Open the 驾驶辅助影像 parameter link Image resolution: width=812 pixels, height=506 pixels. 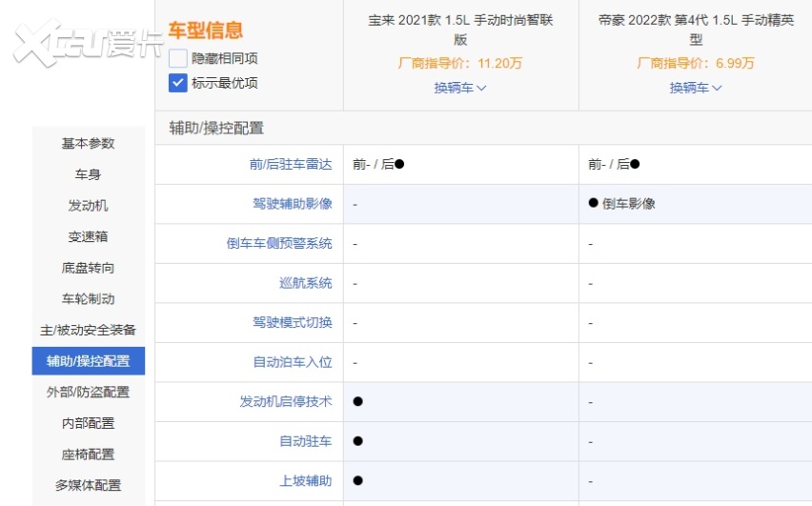[293, 204]
